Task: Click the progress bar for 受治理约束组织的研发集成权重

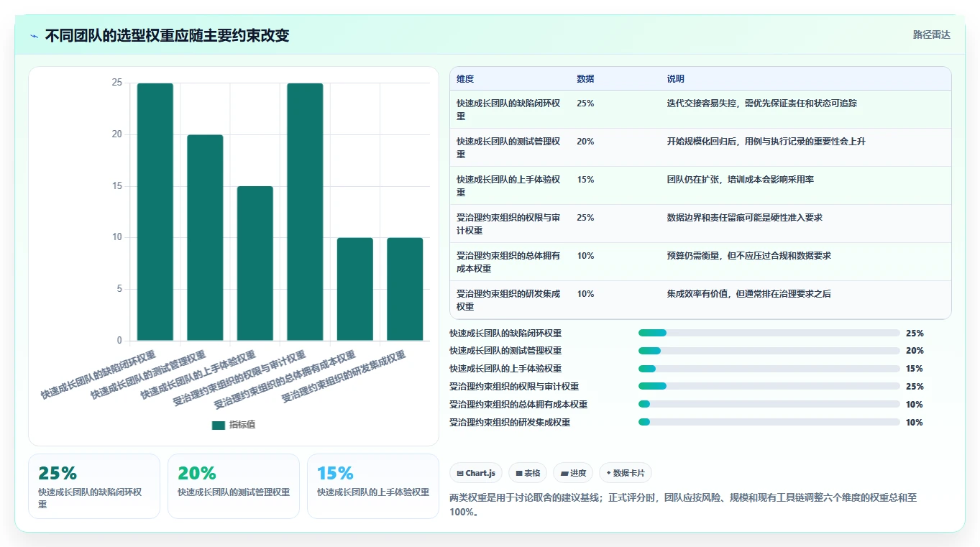Action: coord(769,423)
